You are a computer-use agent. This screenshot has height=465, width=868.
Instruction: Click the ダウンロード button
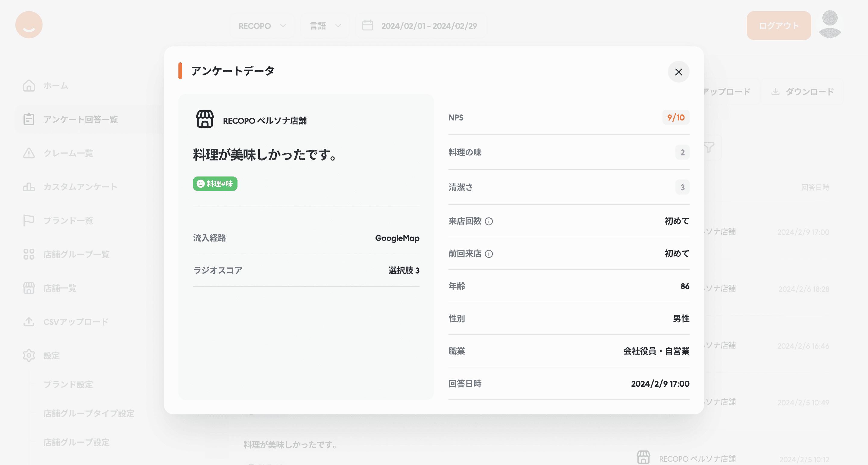pyautogui.click(x=802, y=92)
